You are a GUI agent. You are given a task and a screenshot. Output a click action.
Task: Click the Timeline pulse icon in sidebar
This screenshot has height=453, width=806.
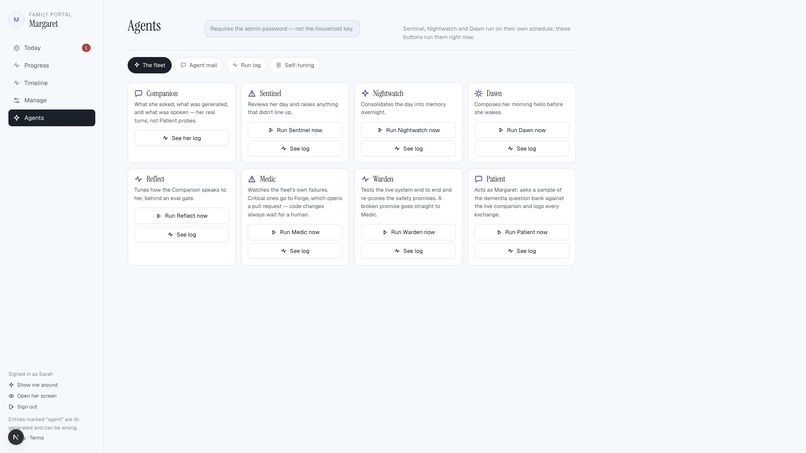click(16, 83)
